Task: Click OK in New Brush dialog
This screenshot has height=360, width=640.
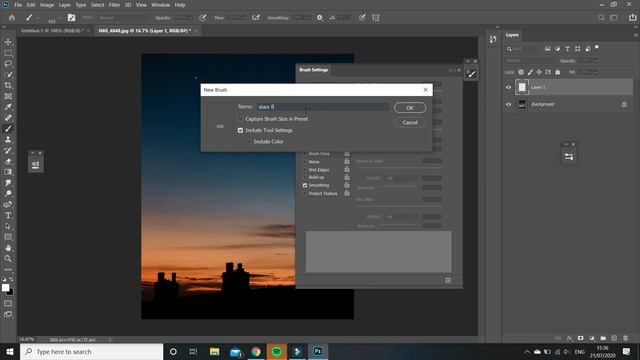Action: pos(410,108)
